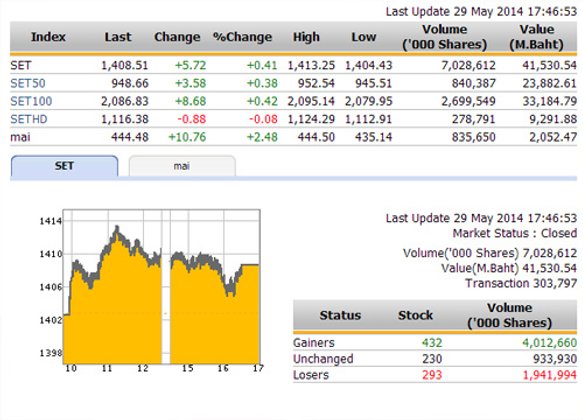Click the SET index name
The image size is (583, 420).
(x=21, y=65)
